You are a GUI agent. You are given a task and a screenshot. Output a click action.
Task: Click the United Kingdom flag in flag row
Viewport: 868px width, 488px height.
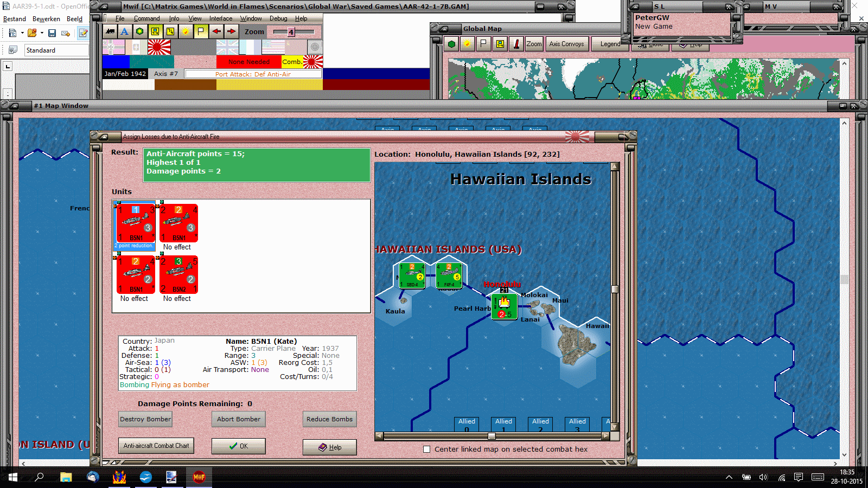tap(227, 47)
